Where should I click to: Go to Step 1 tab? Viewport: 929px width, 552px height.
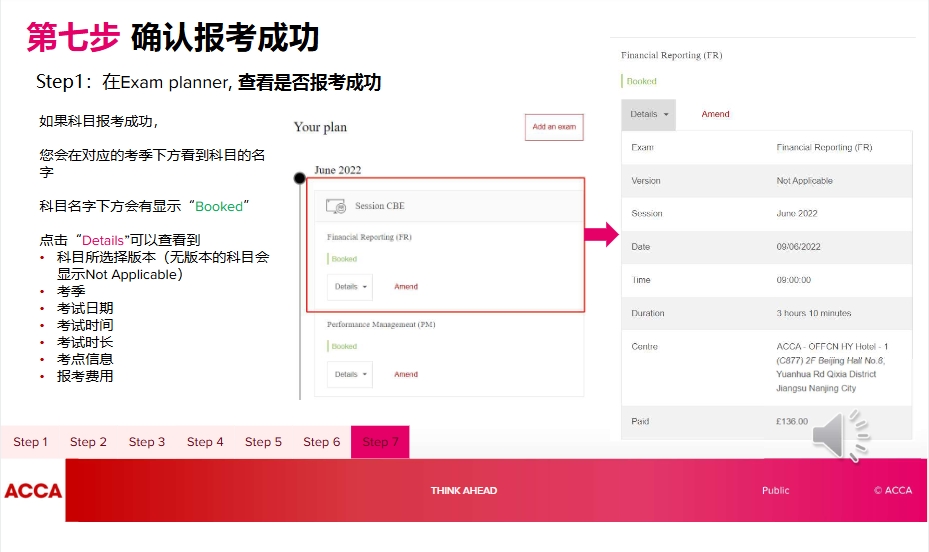pyautogui.click(x=30, y=442)
